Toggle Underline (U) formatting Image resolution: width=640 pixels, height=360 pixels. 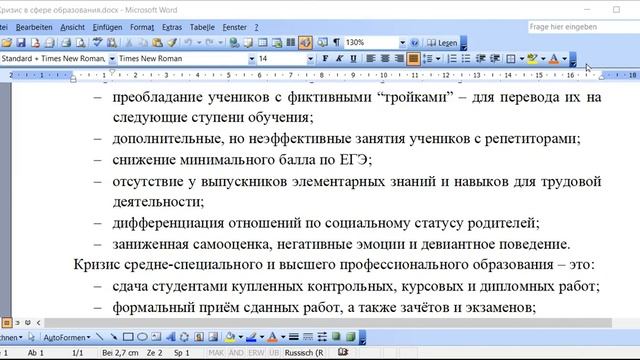pos(353,59)
